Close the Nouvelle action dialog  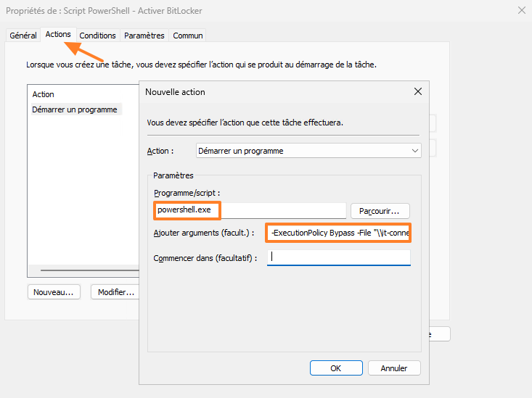pyautogui.click(x=417, y=92)
